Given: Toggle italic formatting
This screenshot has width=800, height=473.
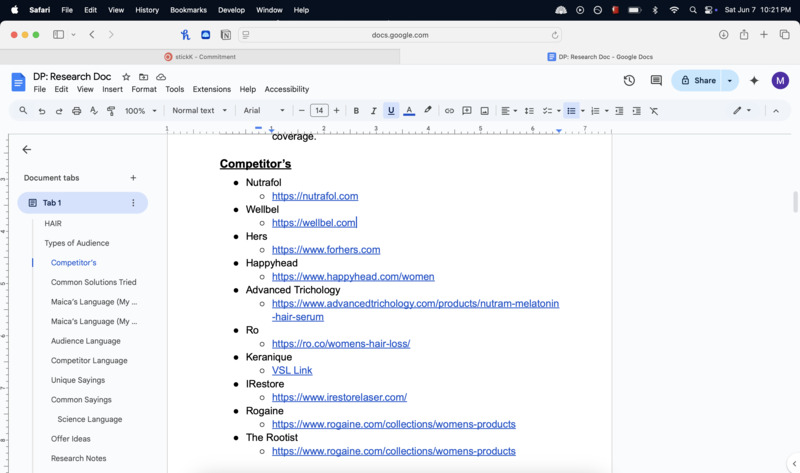Looking at the screenshot, I should 373,111.
